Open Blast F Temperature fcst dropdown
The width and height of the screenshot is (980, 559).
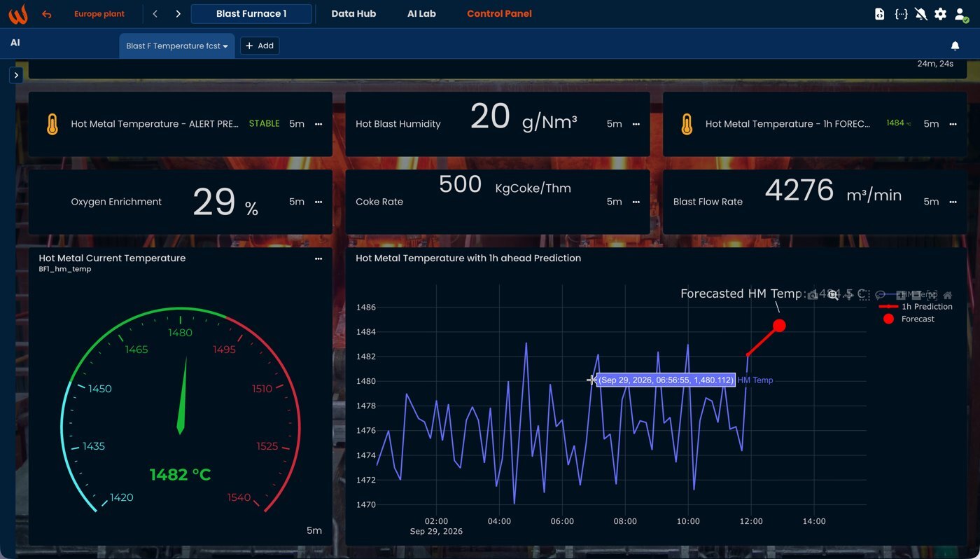pyautogui.click(x=177, y=46)
